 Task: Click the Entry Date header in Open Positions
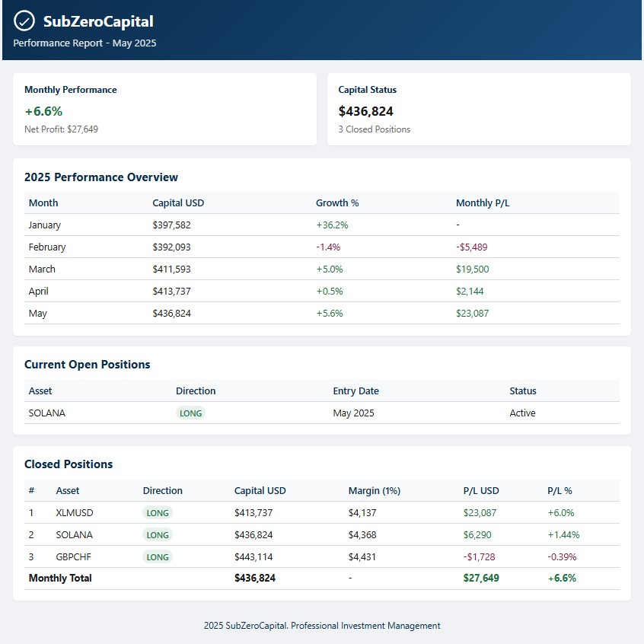355,391
